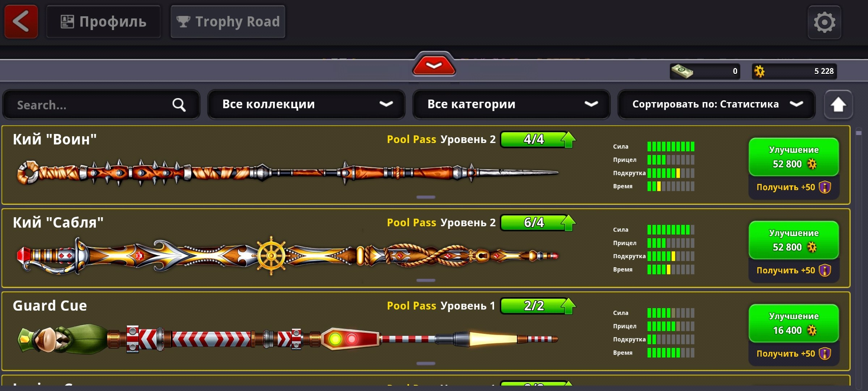Image resolution: width=868 pixels, height=391 pixels.
Task: Click the gold gear coin balance icon
Action: click(x=759, y=71)
